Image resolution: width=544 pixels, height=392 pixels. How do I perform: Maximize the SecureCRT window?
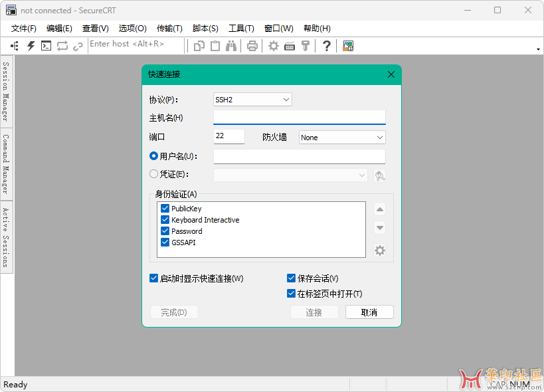(498, 10)
